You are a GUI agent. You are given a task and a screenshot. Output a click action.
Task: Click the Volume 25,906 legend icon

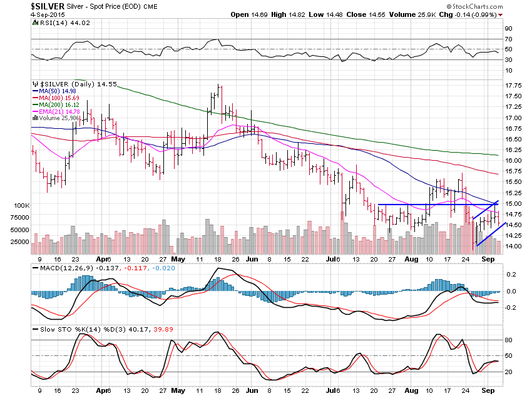pos(35,118)
